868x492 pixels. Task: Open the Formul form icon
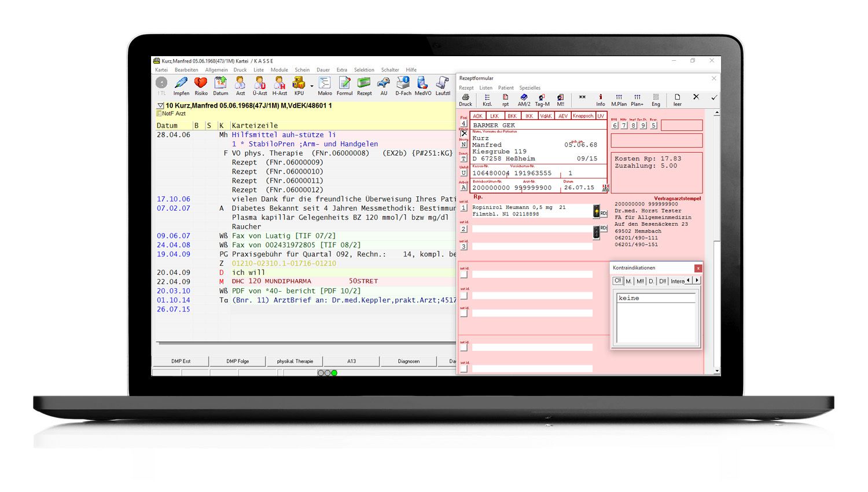(x=344, y=85)
